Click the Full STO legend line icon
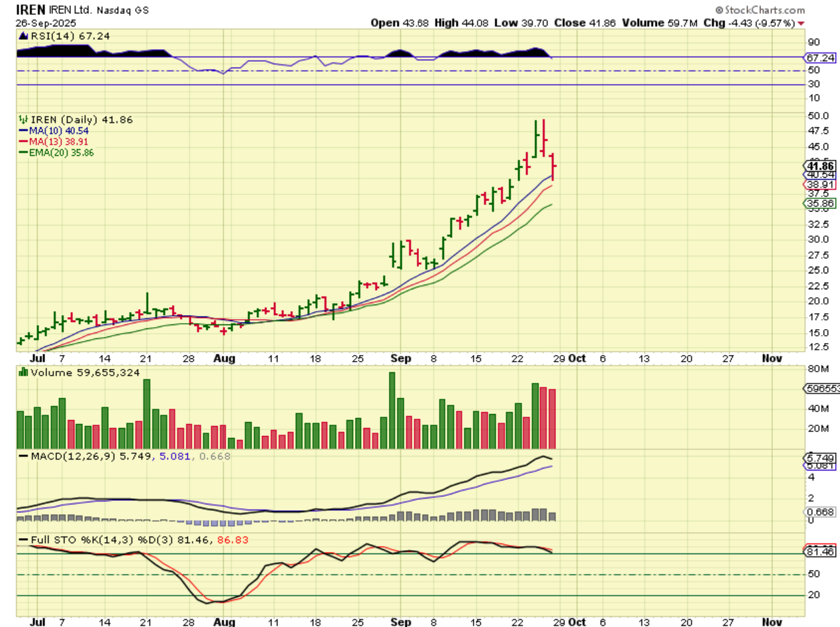Viewport: 840px width, 627px height. point(23,539)
